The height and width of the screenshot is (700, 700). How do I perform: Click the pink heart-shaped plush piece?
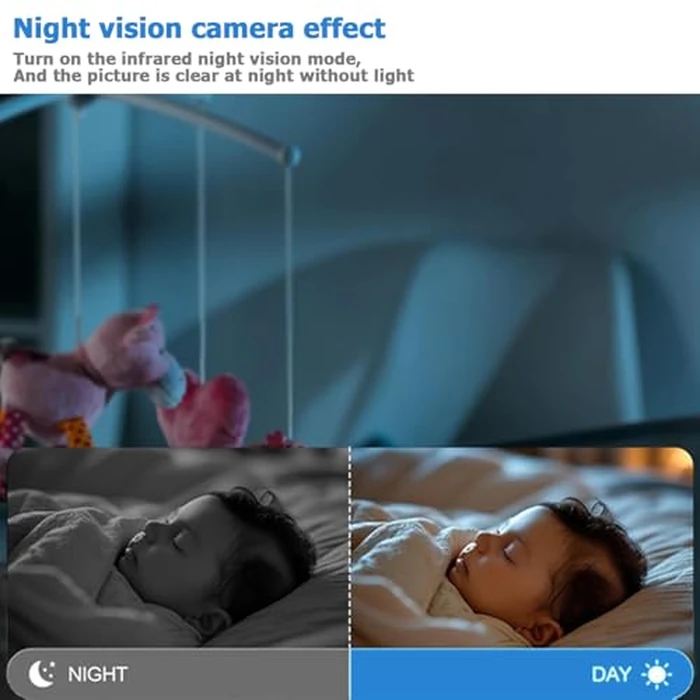click(x=205, y=410)
